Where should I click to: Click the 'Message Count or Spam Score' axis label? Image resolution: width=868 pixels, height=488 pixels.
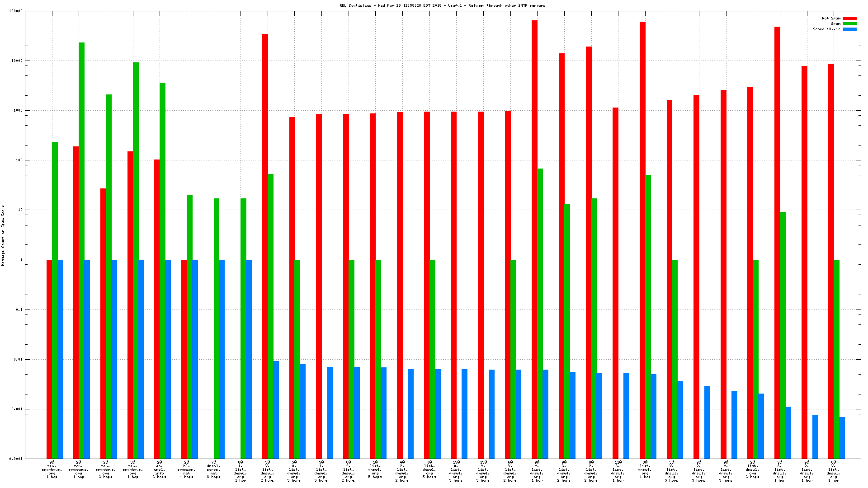coord(3,235)
